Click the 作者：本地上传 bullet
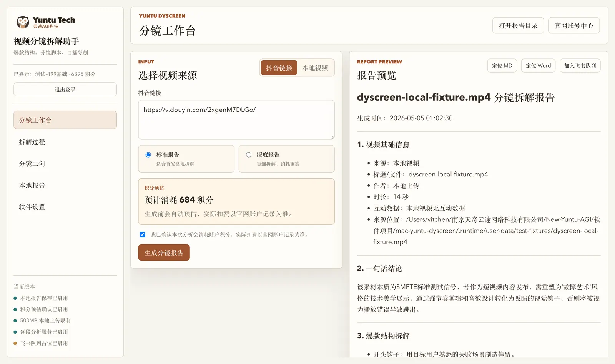 click(396, 186)
